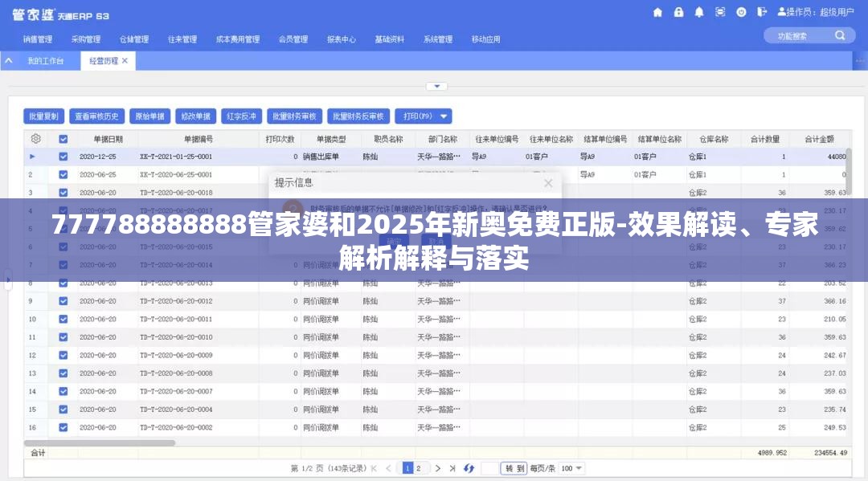Open the 移动应用 menu
Screen dimensions: 868x481
pos(485,39)
